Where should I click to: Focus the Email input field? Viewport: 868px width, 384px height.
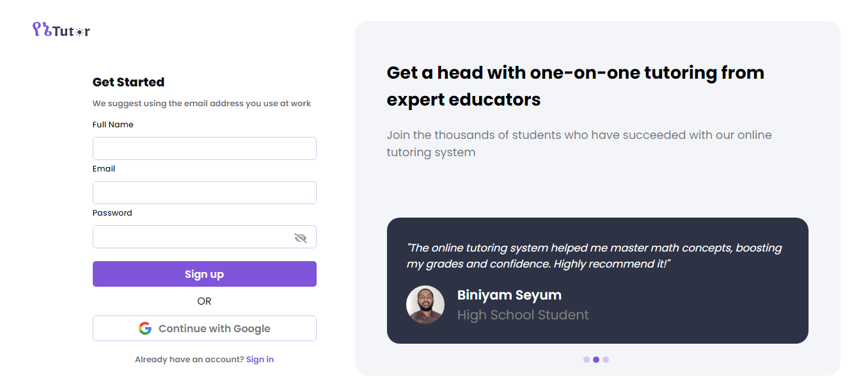(204, 192)
